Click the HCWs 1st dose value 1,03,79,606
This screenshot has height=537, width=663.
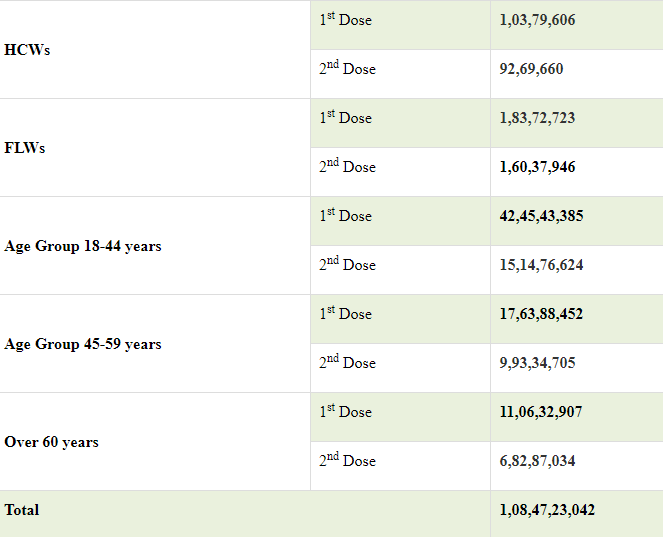pyautogui.click(x=537, y=20)
